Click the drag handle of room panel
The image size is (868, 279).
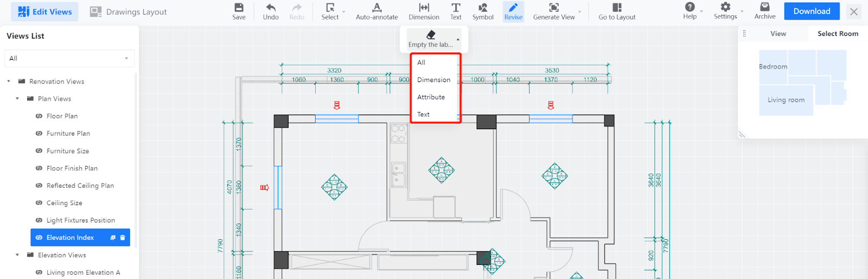click(x=744, y=34)
